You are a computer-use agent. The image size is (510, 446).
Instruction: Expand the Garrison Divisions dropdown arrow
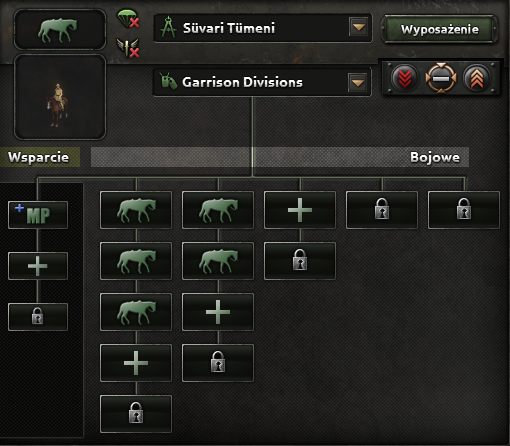[358, 82]
